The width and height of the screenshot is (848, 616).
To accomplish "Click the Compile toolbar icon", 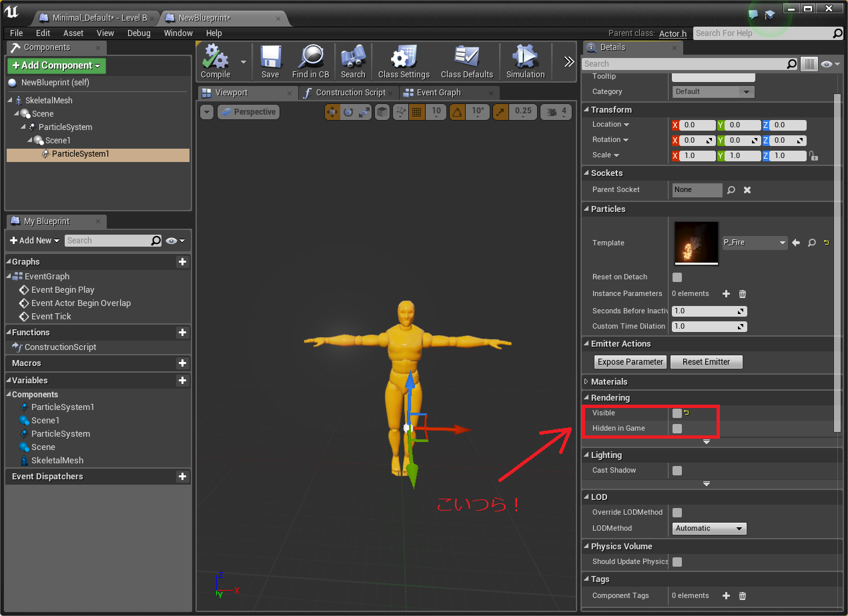I will [x=216, y=58].
